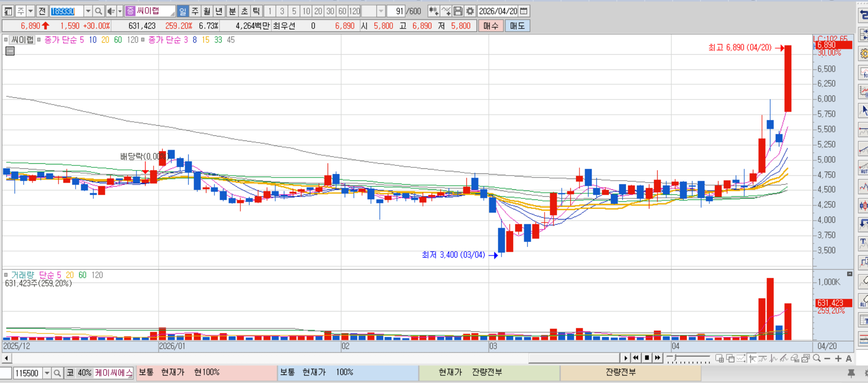Click the gear settings icon in right sidebar

point(863,53)
